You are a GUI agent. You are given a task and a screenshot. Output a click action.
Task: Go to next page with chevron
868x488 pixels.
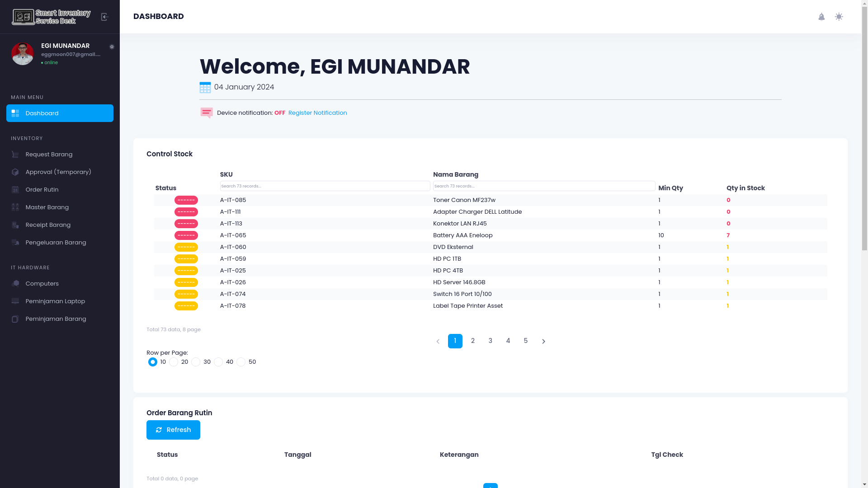click(543, 341)
